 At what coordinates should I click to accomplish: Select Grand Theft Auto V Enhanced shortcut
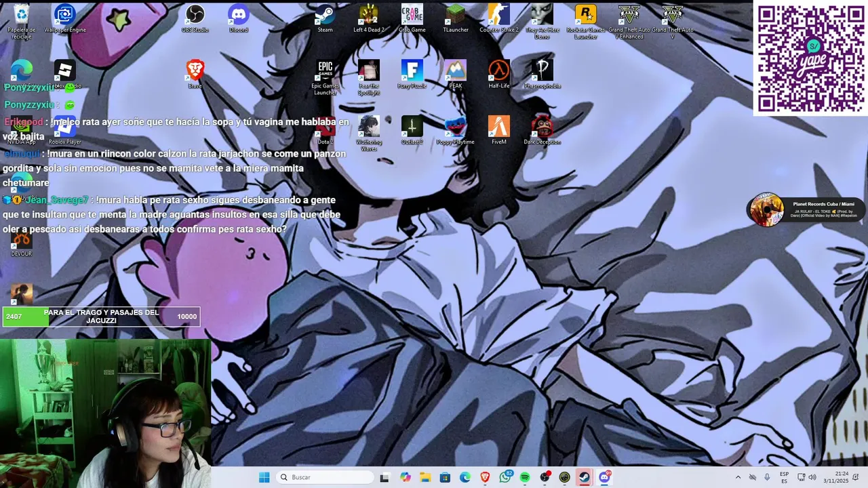tap(629, 22)
